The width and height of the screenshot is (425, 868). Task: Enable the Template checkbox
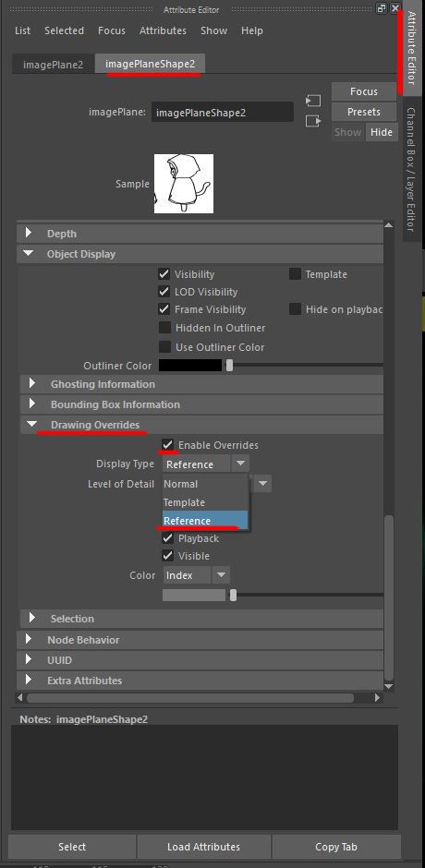295,274
